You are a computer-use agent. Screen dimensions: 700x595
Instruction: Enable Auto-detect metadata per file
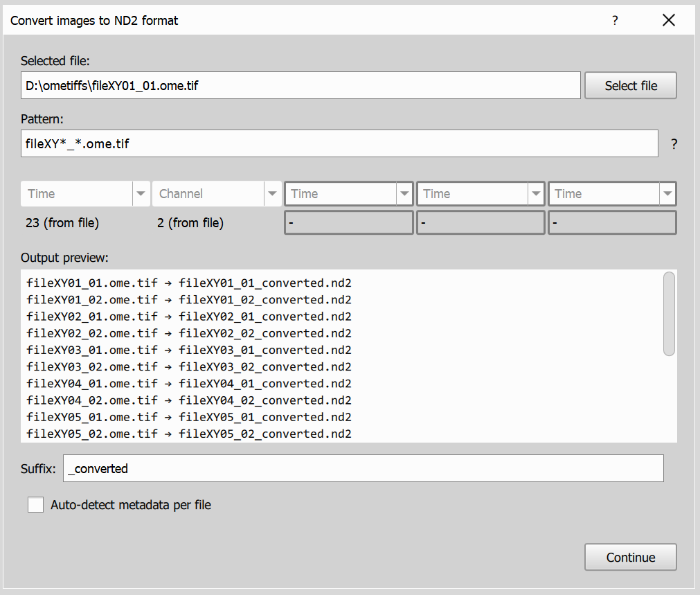coord(35,504)
